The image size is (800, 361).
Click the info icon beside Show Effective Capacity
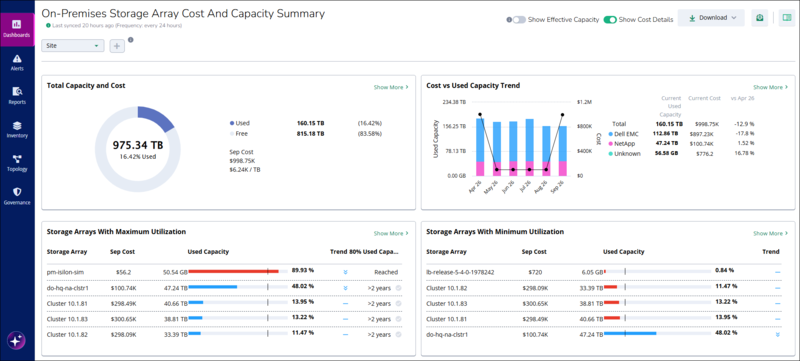coord(509,19)
